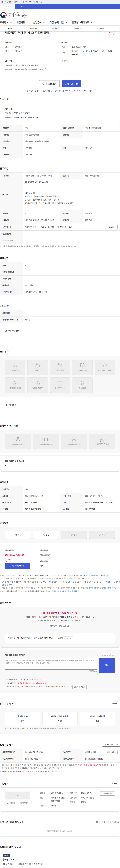Expand the 채용정보 menu
This screenshot has width=120, height=868.
tap(6, 23)
